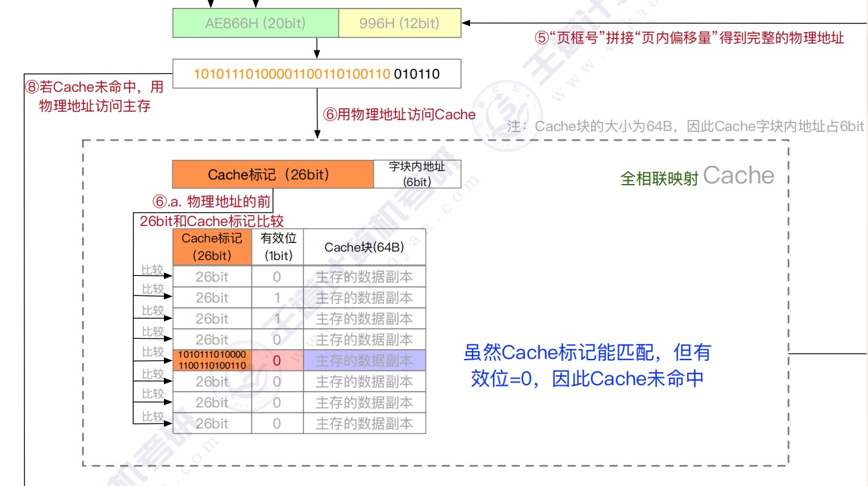Click the 比较 label beside the last row
The width and height of the screenshot is (868, 486).
click(153, 417)
